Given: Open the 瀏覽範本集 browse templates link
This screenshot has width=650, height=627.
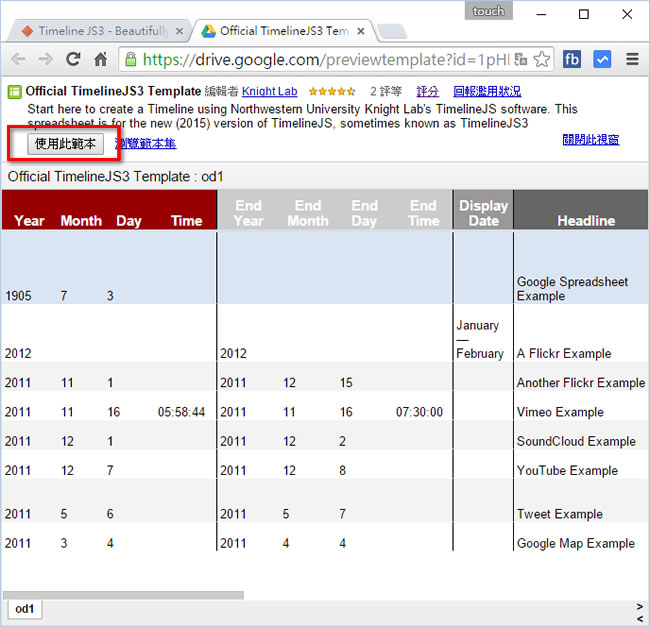Looking at the screenshot, I should pos(146,144).
